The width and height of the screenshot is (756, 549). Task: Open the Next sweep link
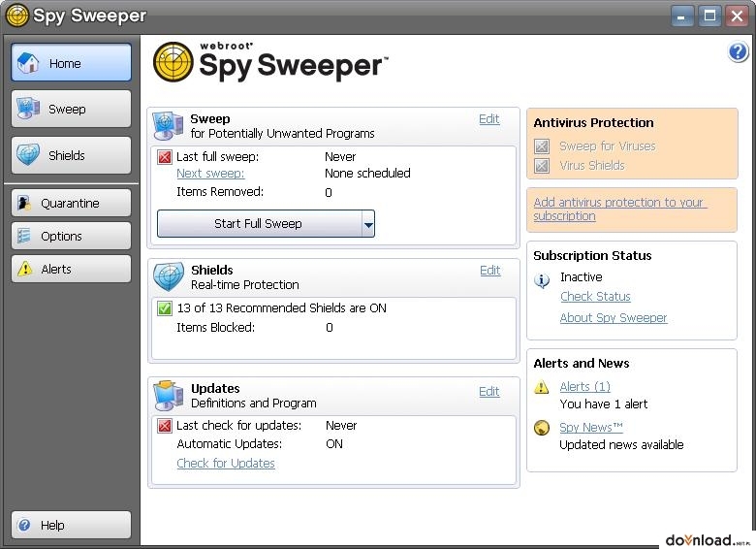(x=210, y=174)
